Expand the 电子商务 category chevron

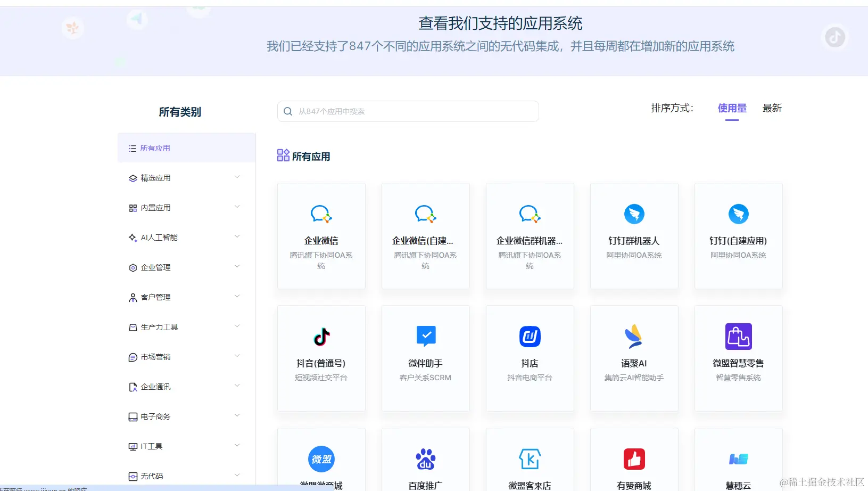(x=237, y=415)
